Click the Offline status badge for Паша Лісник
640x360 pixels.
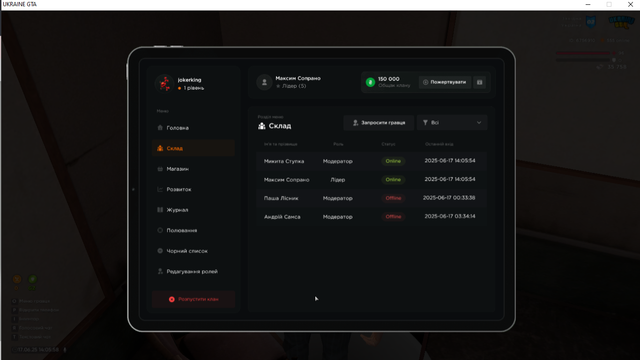(393, 198)
